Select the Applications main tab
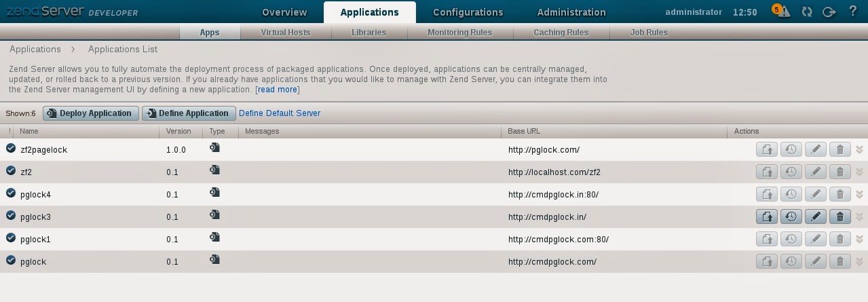The width and height of the screenshot is (868, 302). 370,12
